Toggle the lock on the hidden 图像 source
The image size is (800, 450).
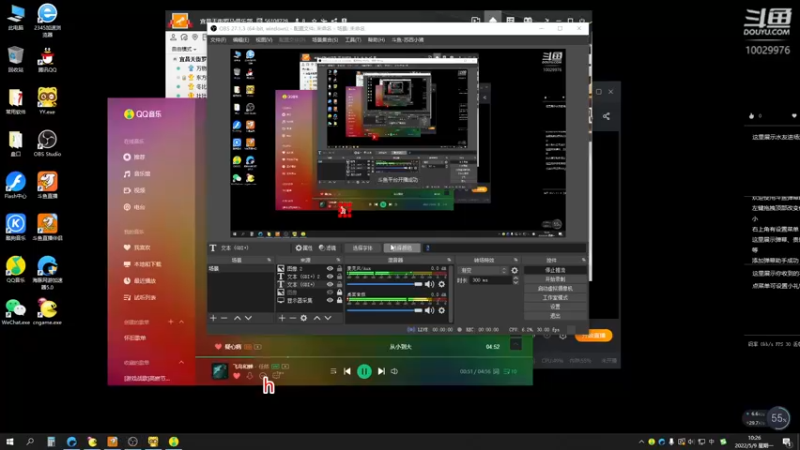(x=339, y=292)
